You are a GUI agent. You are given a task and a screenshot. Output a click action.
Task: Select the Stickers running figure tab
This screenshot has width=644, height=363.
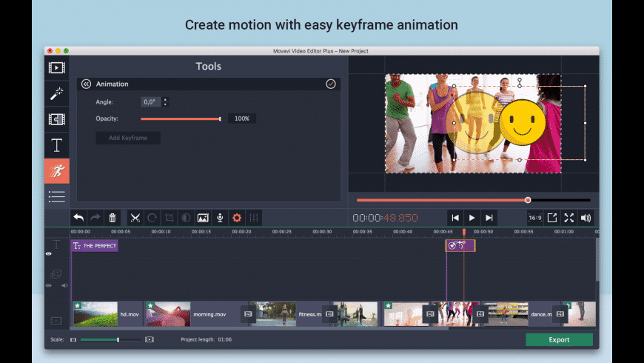pos(57,171)
